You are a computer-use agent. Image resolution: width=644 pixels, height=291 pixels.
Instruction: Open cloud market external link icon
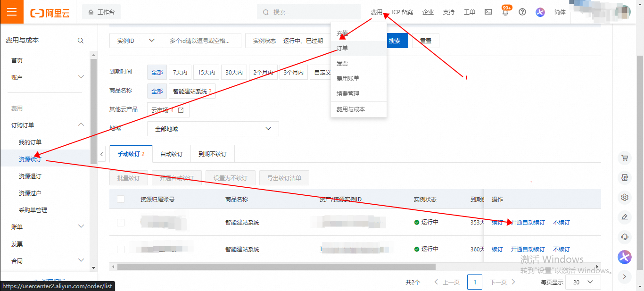[181, 110]
